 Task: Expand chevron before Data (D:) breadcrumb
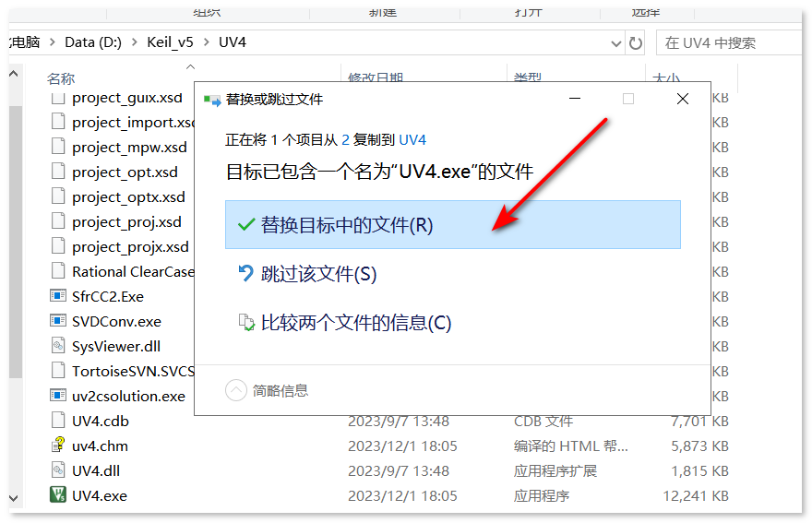53,42
